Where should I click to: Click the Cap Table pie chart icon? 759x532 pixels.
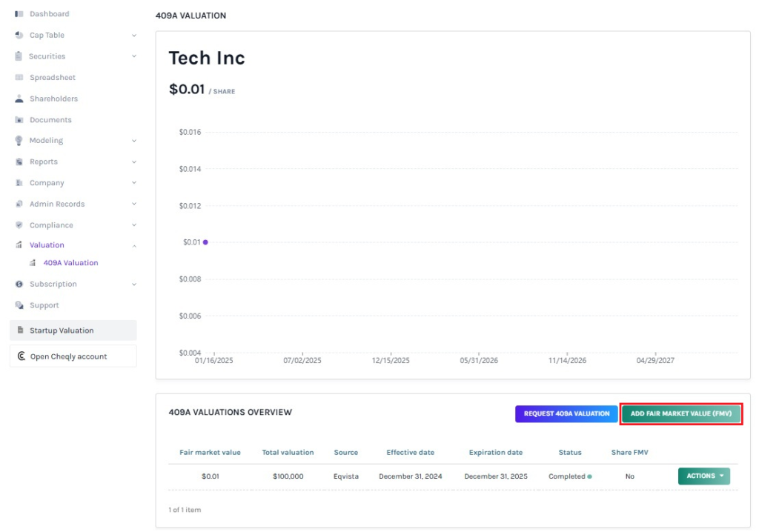(19, 36)
